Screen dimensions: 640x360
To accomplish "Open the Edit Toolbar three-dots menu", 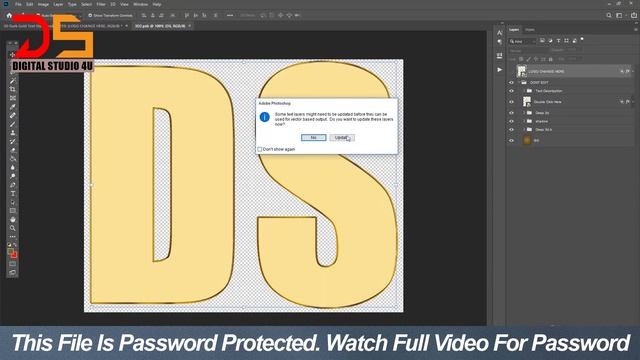I will [x=13, y=237].
